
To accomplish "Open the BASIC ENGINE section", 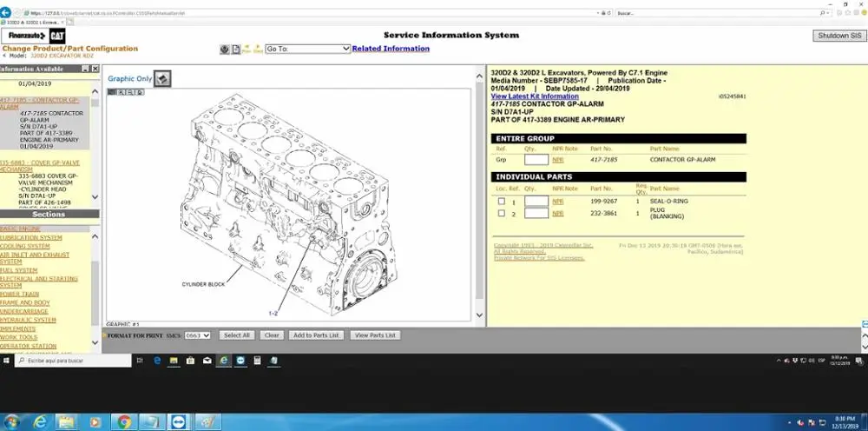I will pyautogui.click(x=20, y=229).
